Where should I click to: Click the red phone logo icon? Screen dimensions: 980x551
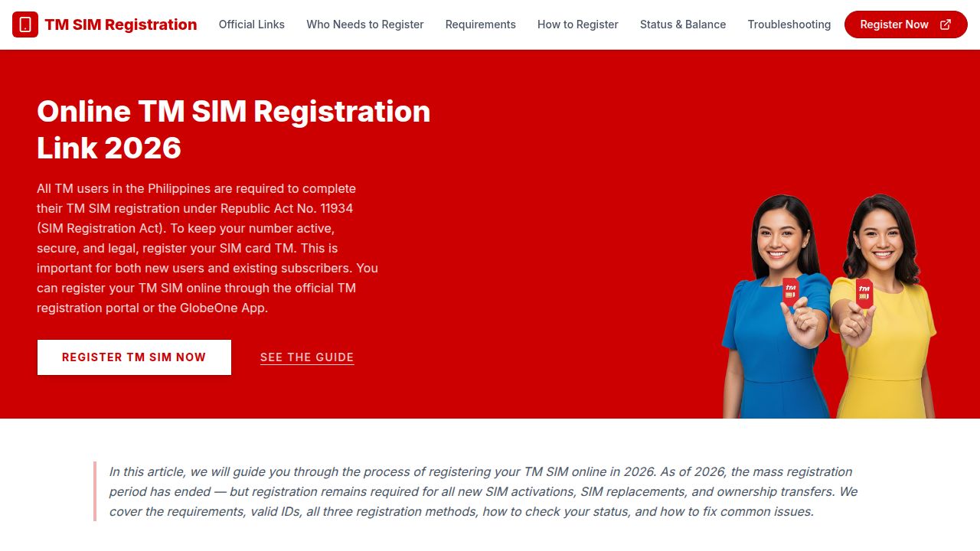(25, 24)
